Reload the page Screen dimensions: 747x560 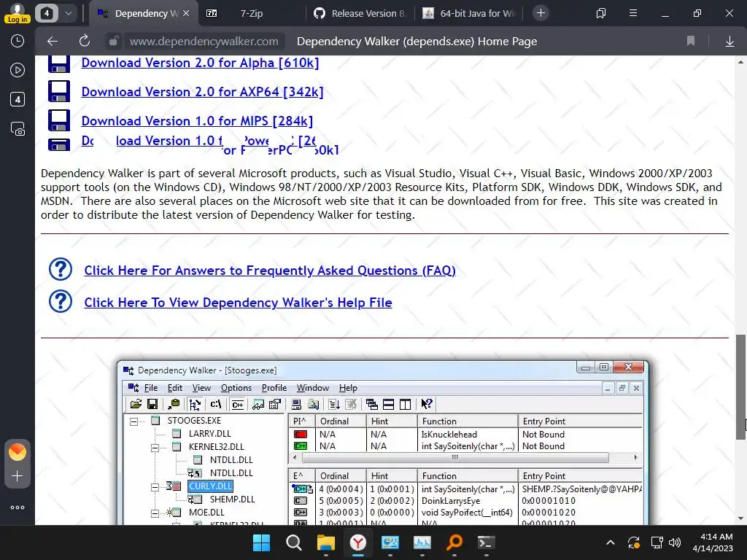click(85, 42)
